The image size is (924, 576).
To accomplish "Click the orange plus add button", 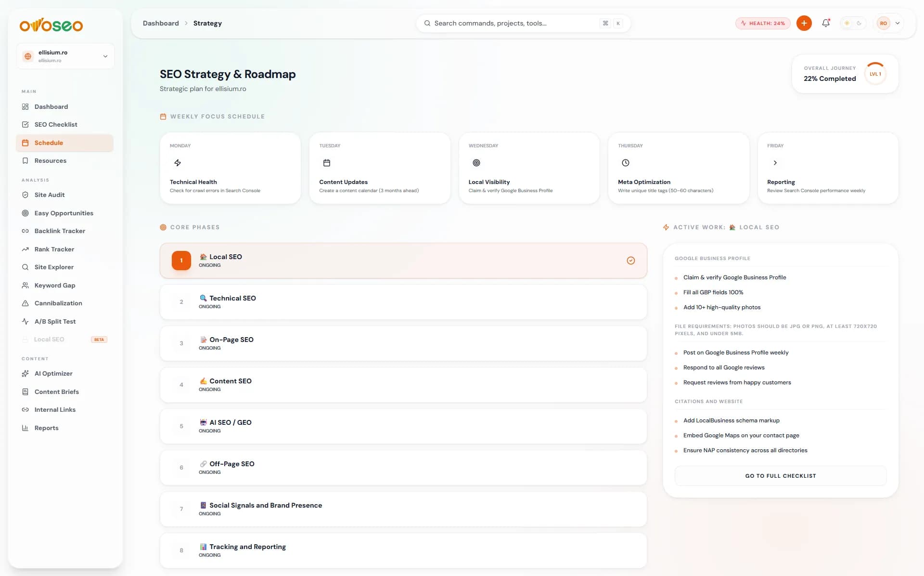I will click(804, 23).
